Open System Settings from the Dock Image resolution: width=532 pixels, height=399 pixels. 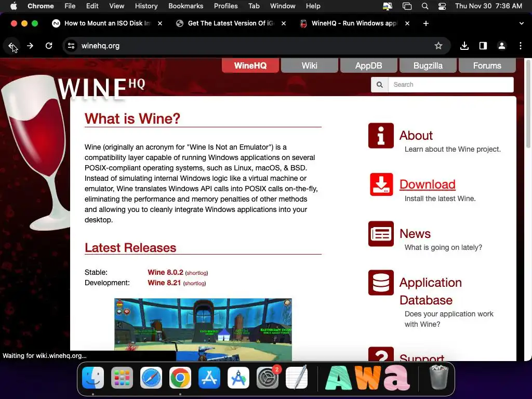click(268, 378)
